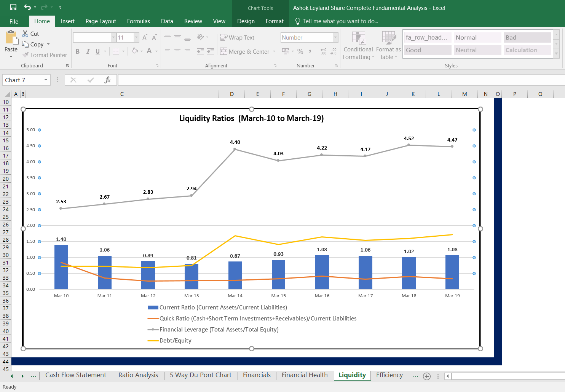Expand the Paste options arrow
This screenshot has height=392, width=565.
point(11,57)
